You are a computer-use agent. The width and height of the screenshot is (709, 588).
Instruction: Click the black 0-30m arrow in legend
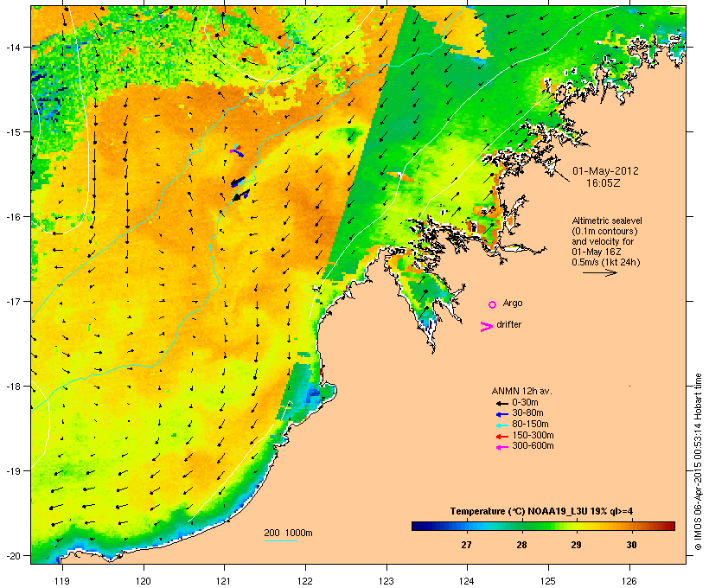501,403
